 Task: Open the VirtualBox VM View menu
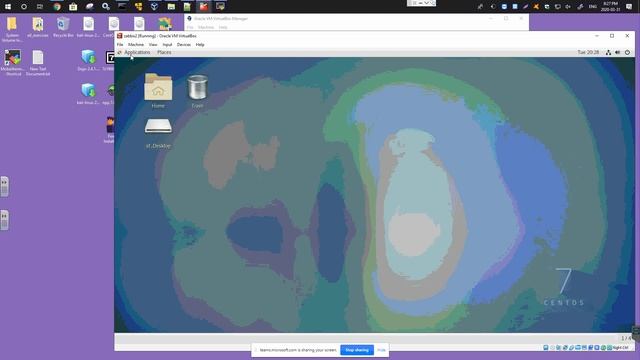click(153, 44)
